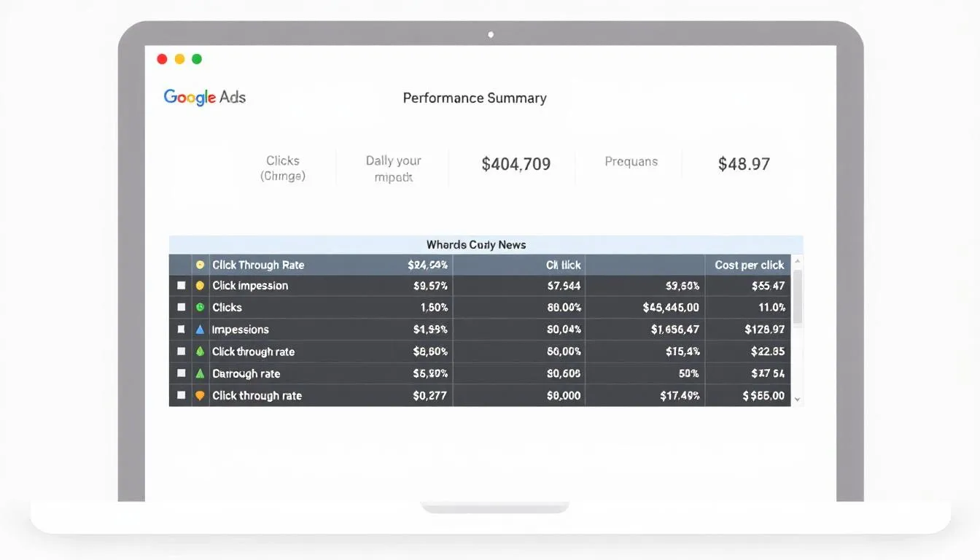Click the 1,60% cell in Clicks row

pyautogui.click(x=434, y=308)
